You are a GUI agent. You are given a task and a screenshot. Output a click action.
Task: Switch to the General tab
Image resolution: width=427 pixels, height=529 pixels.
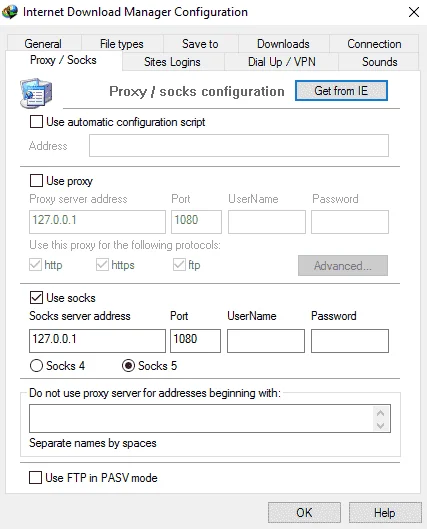click(43, 44)
